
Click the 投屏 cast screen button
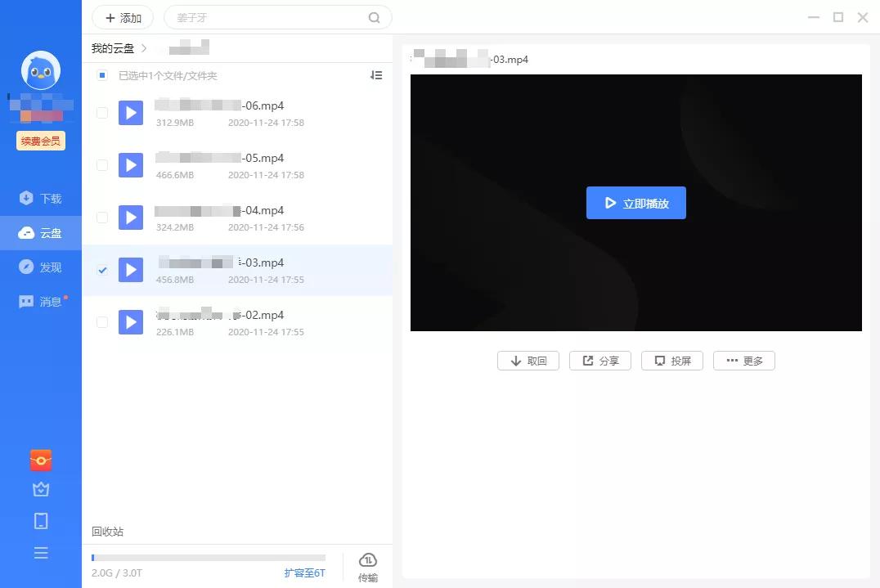pos(671,361)
